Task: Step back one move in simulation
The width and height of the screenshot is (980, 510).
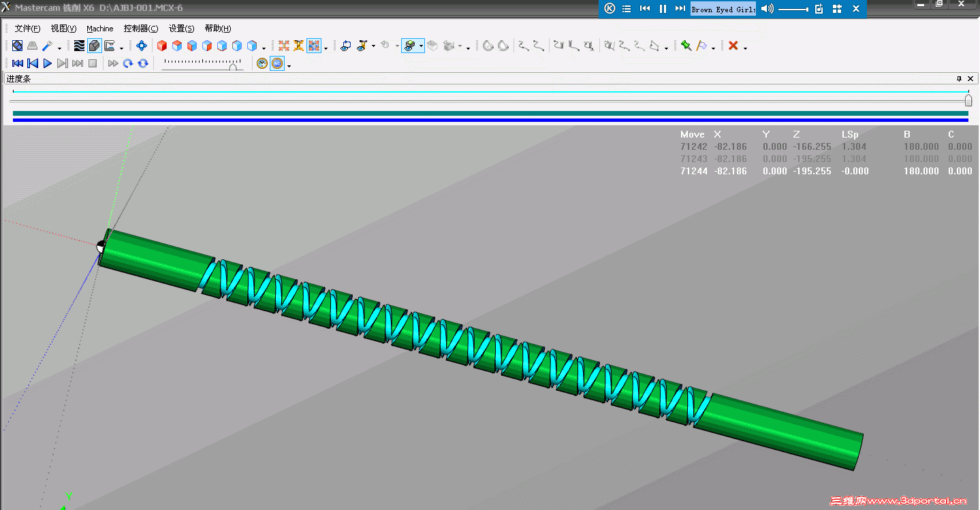Action: tap(33, 63)
